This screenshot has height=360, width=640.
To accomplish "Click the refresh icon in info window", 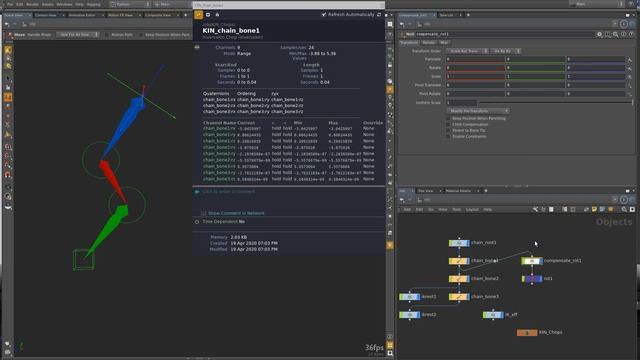I will pos(379,15).
